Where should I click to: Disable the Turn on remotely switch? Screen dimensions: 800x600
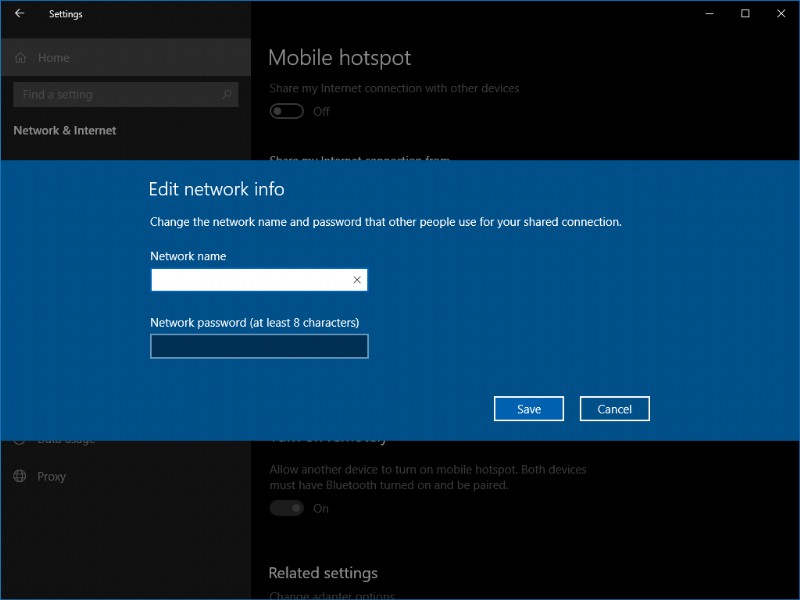285,508
